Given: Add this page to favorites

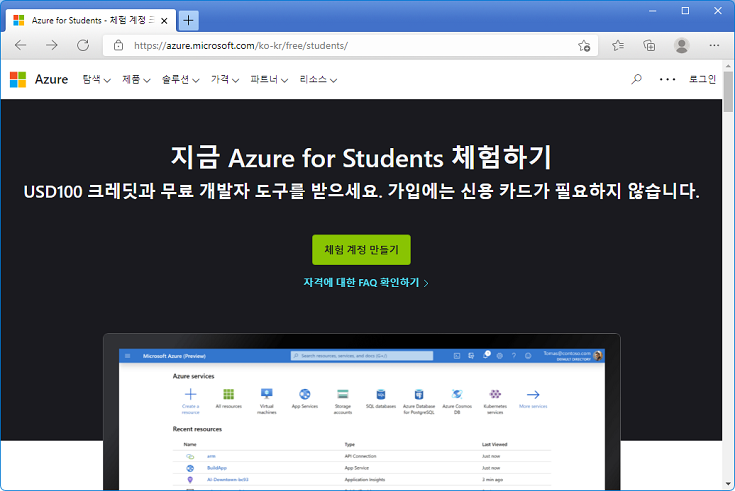Looking at the screenshot, I should 584,45.
